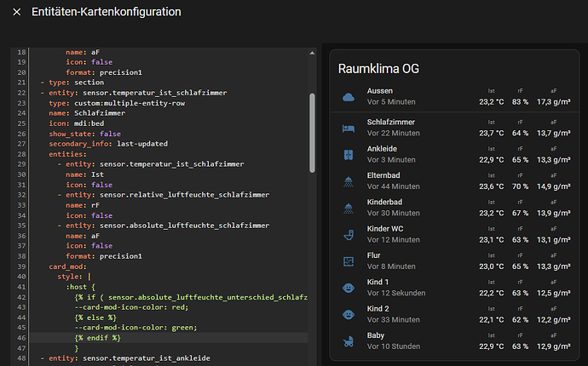Close the Entitäten-Kartenkonfiguration dialog
Image resolution: width=588 pixels, height=366 pixels.
point(17,12)
